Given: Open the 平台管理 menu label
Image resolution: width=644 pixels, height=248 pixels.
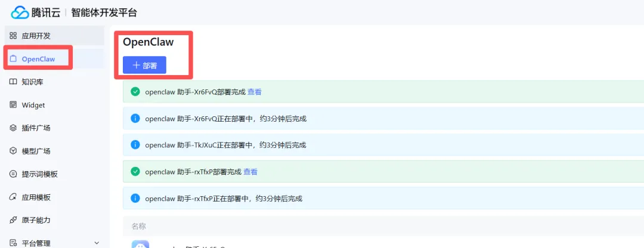Looking at the screenshot, I should (x=36, y=243).
